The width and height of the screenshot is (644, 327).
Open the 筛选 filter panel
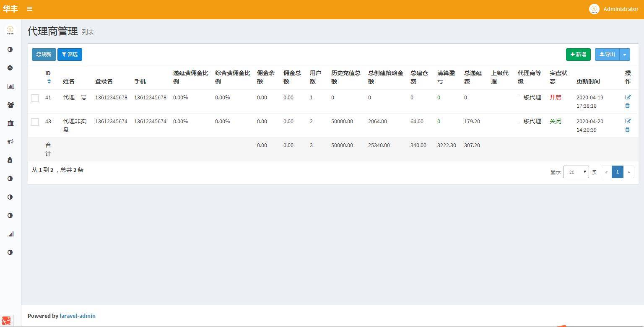click(70, 54)
